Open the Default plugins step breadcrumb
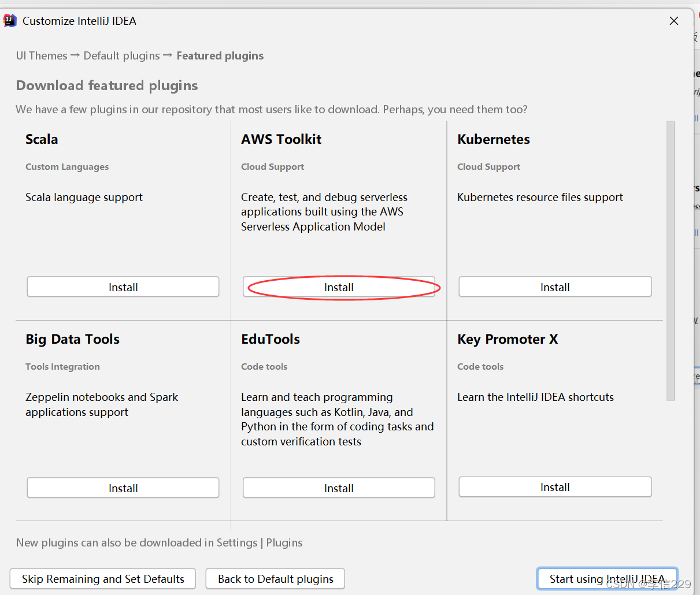Screen dimensions: 700x595 pyautogui.click(x=121, y=55)
